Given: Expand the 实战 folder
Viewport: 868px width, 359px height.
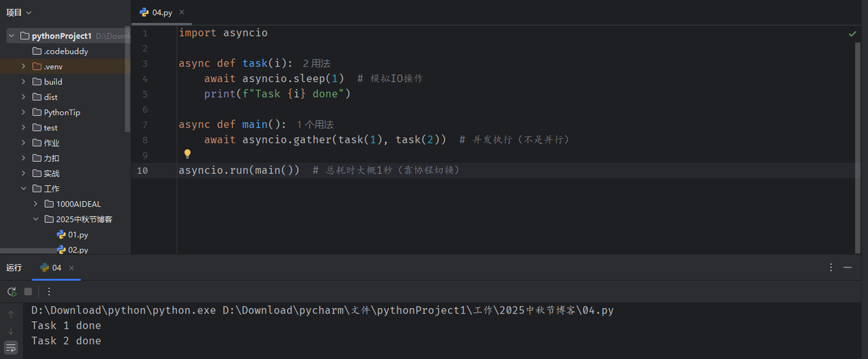Looking at the screenshot, I should click(24, 173).
